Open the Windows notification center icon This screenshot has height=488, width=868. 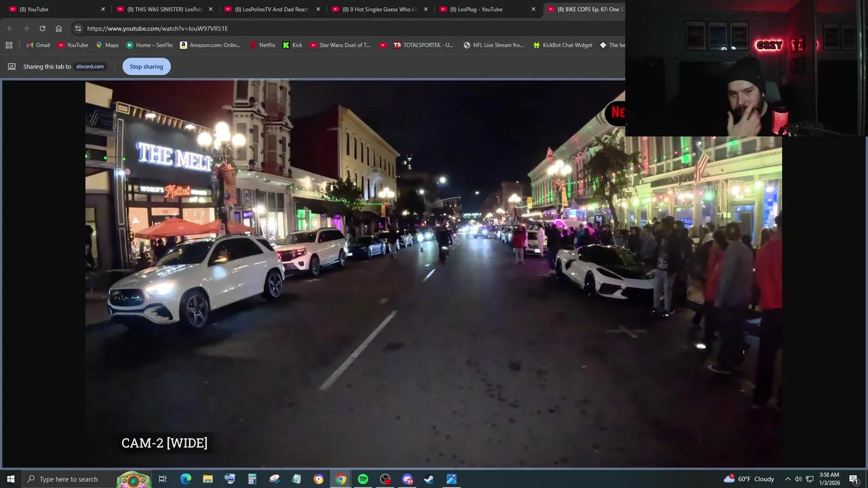tap(854, 479)
